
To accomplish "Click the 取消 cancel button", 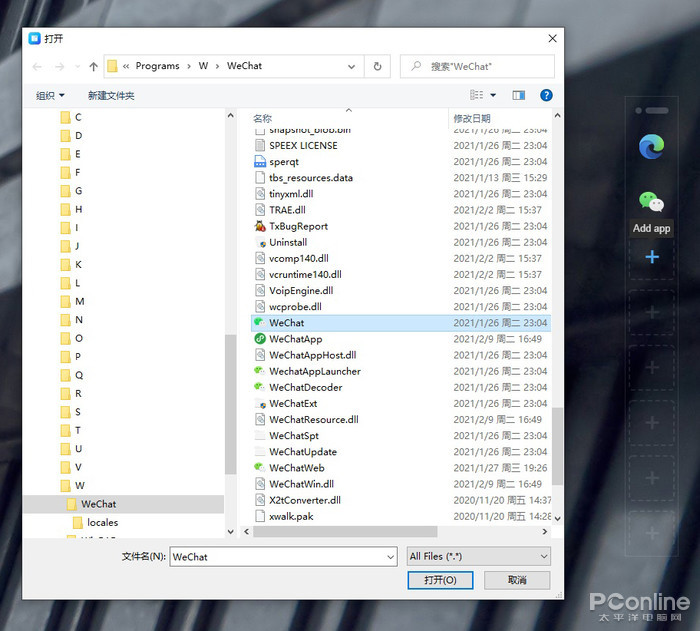I will point(517,580).
